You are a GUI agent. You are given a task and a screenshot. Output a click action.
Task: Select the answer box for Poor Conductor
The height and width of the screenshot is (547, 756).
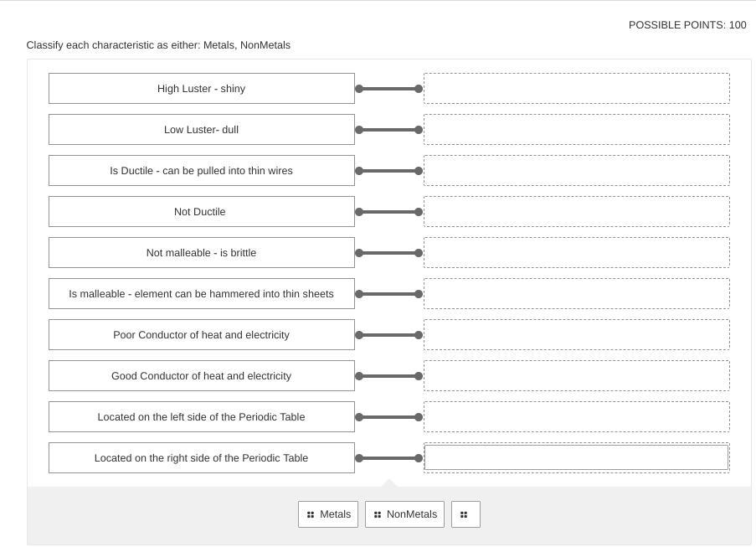576,335
